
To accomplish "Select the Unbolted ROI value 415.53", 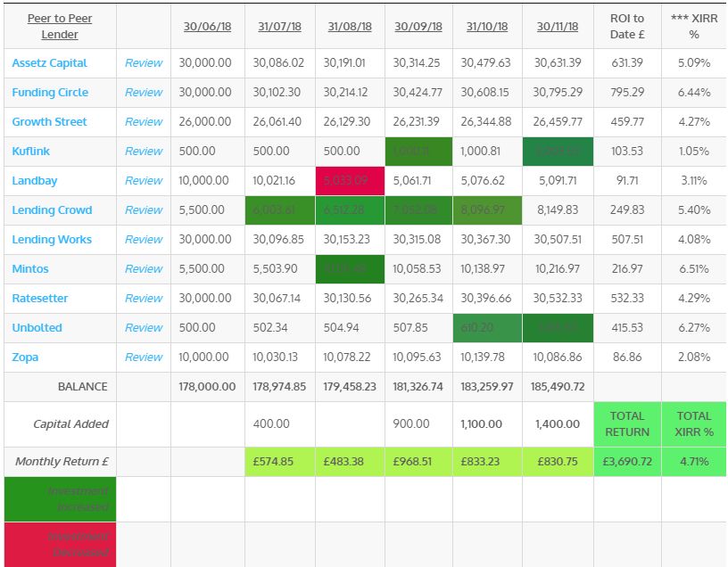I will 627,327.
